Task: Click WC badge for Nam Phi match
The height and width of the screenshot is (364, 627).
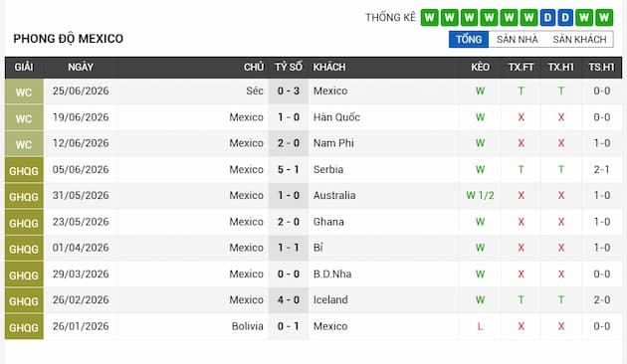Action: 24,144
